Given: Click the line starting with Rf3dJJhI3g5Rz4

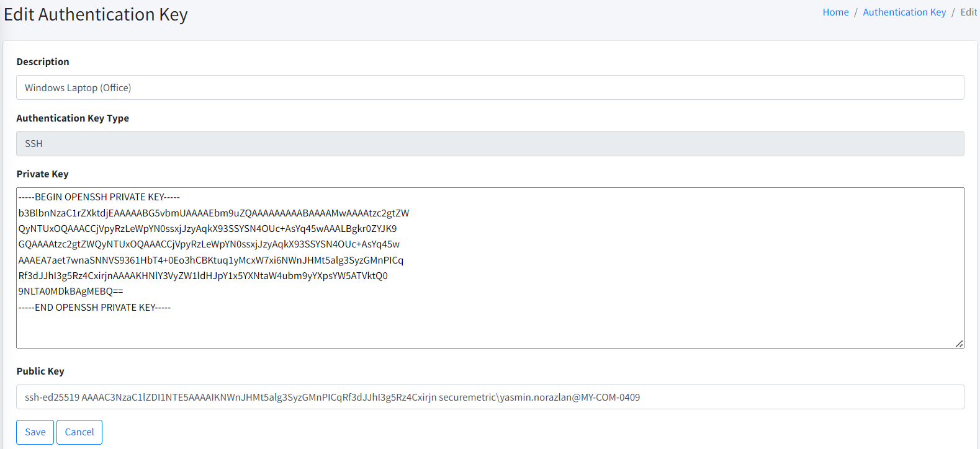Looking at the screenshot, I should tap(203, 276).
